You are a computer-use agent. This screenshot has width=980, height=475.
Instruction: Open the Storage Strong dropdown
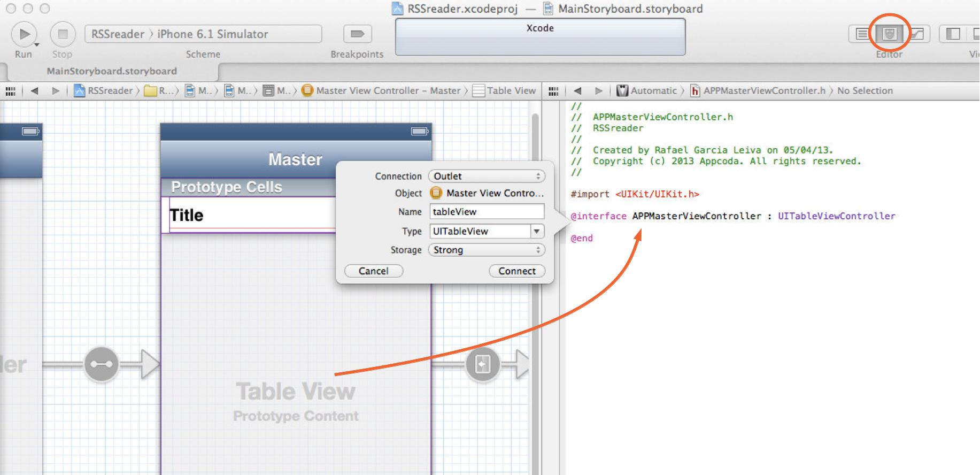(x=486, y=250)
